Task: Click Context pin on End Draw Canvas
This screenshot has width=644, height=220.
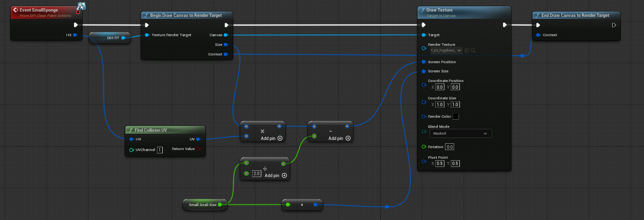Action: click(538, 35)
